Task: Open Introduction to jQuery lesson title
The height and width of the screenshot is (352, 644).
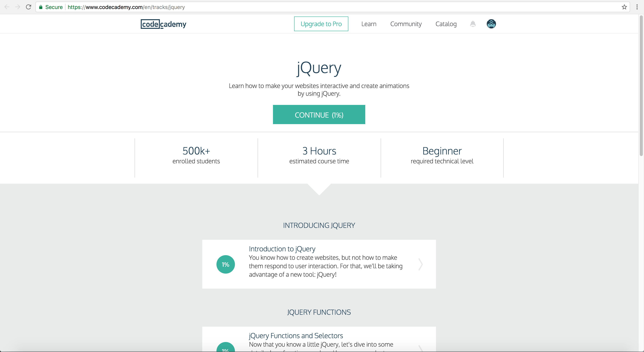Action: pyautogui.click(x=282, y=249)
